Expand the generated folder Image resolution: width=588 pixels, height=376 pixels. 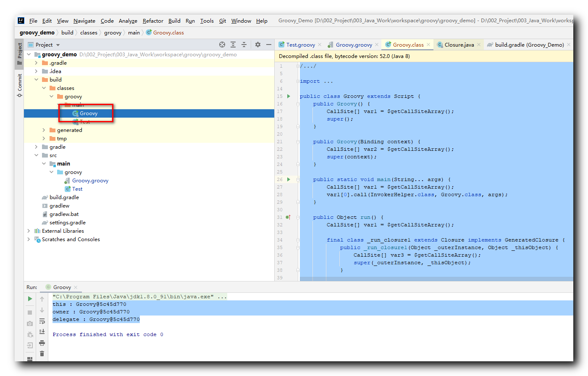44,130
